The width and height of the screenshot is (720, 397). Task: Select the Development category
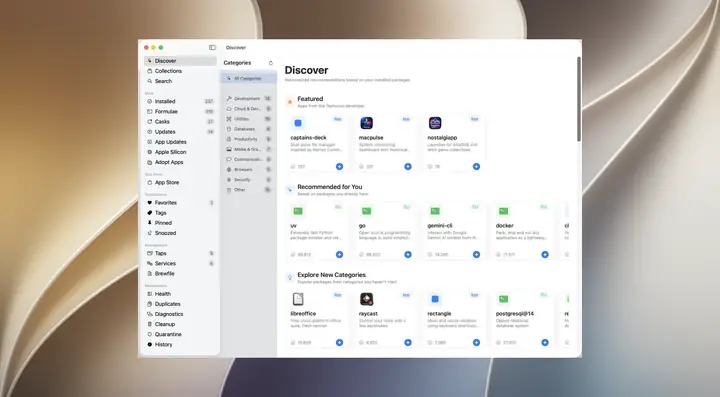click(x=248, y=99)
